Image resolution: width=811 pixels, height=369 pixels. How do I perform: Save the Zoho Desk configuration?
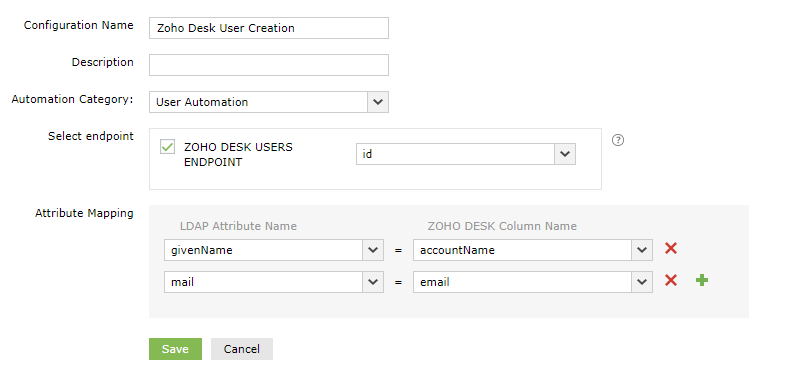click(x=175, y=349)
